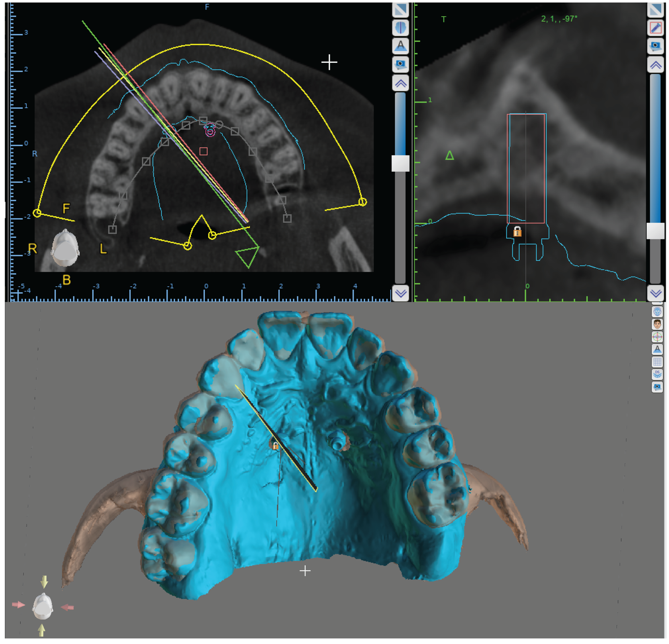Click the camera snapshot icon in 3D view
This screenshot has height=644, width=669.
point(657,387)
